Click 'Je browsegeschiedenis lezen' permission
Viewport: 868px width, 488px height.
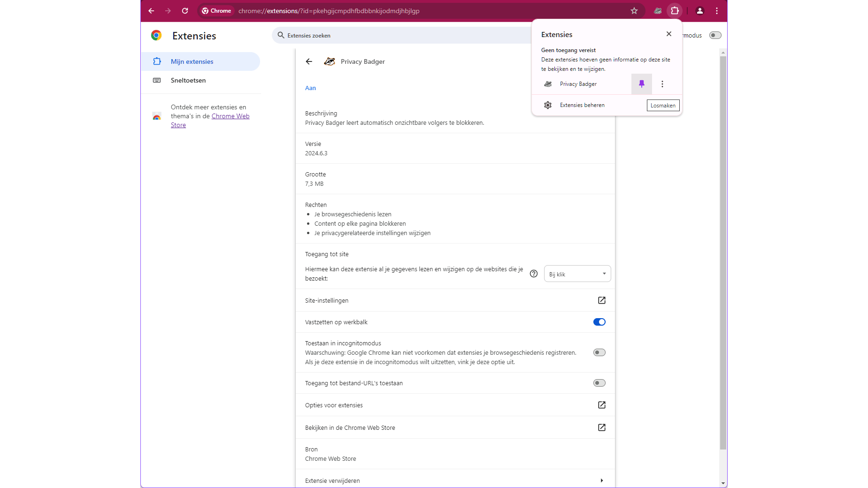click(353, 214)
